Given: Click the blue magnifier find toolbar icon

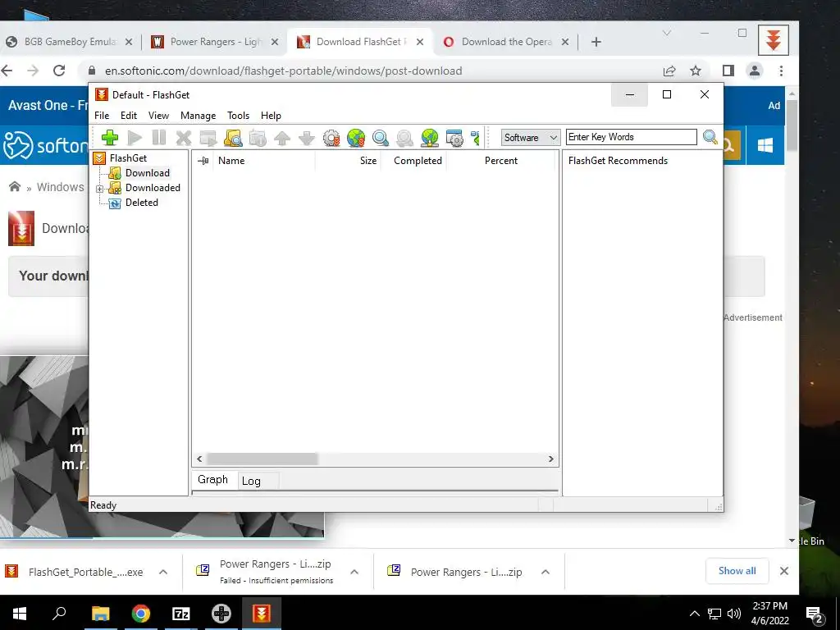Looking at the screenshot, I should [381, 138].
